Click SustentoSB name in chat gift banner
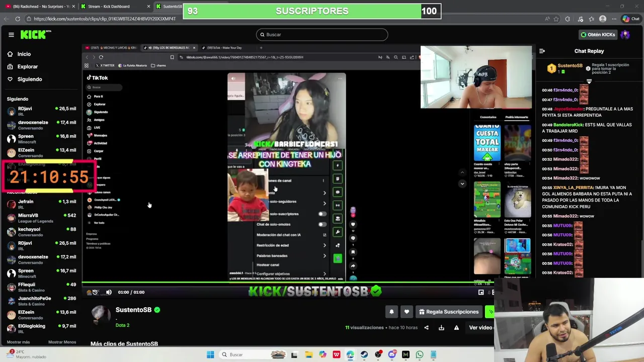The width and height of the screenshot is (644, 362). pyautogui.click(x=570, y=66)
